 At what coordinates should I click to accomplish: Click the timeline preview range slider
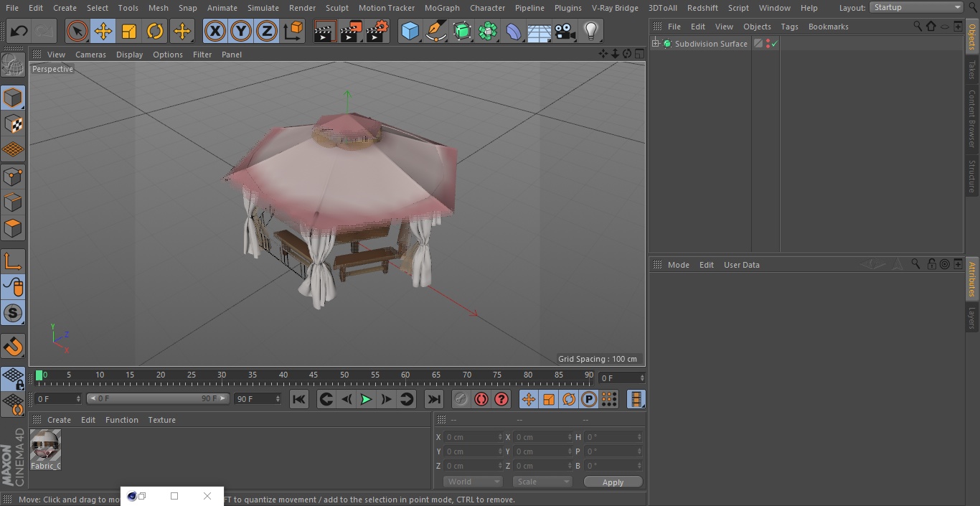pos(159,398)
